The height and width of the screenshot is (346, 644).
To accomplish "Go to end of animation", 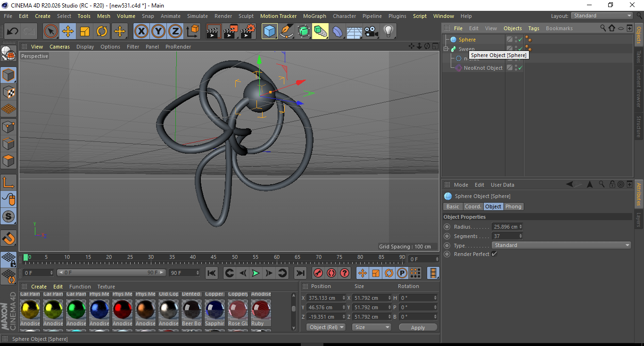I will click(300, 273).
